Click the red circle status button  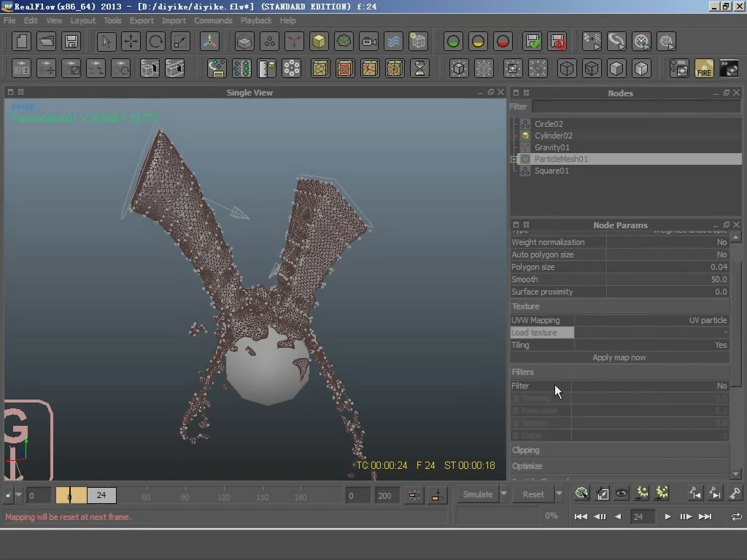click(503, 42)
